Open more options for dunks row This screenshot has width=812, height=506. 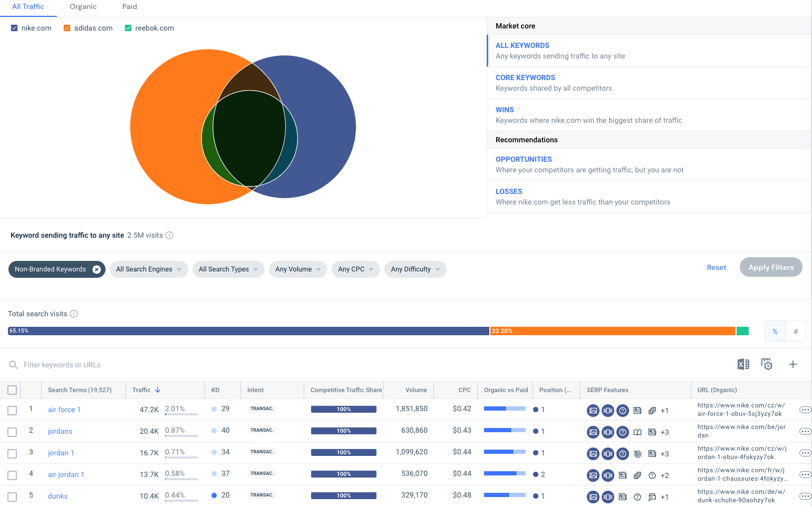coord(805,497)
